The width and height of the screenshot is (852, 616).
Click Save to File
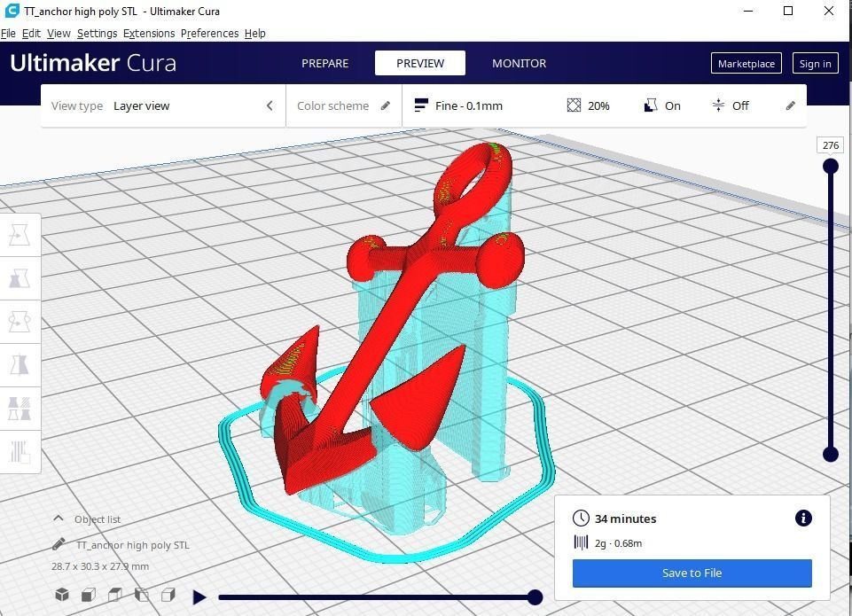coord(692,573)
